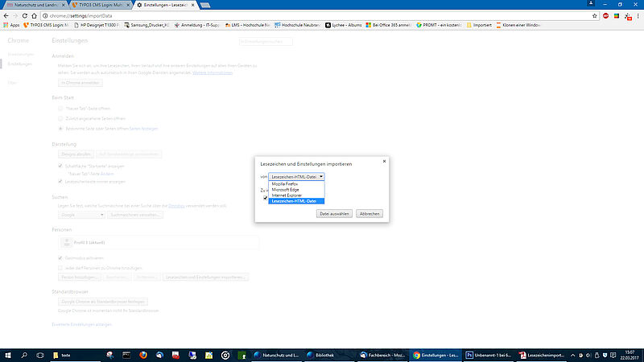Close the Einstellungen tab
This screenshot has width=644, height=362.
pyautogui.click(x=192, y=5)
